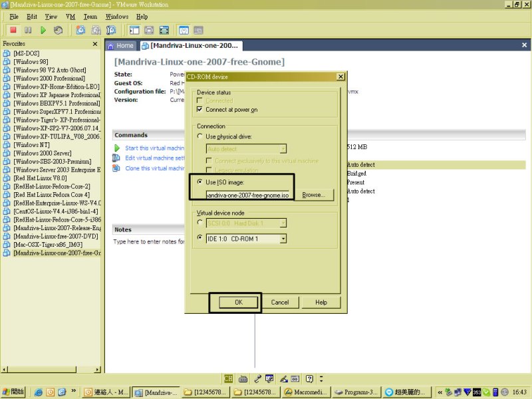Click the Windows Start button
The image size is (532, 399).
pos(13,392)
